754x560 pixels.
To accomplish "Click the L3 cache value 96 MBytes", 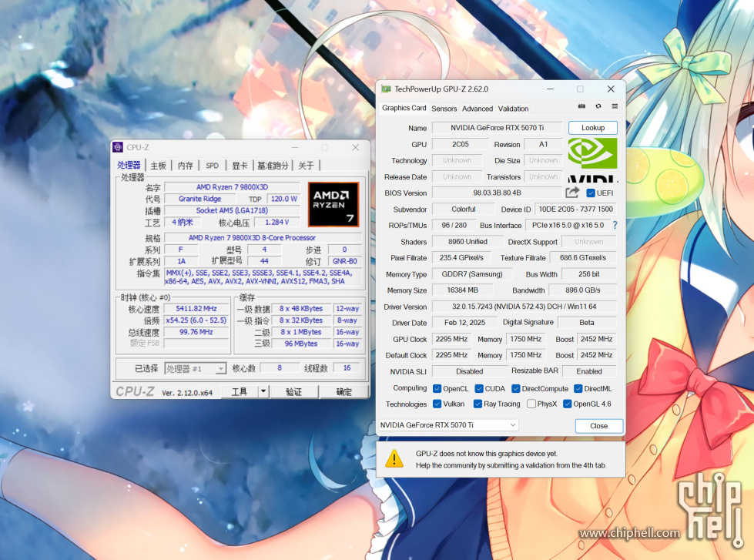I will tap(301, 344).
